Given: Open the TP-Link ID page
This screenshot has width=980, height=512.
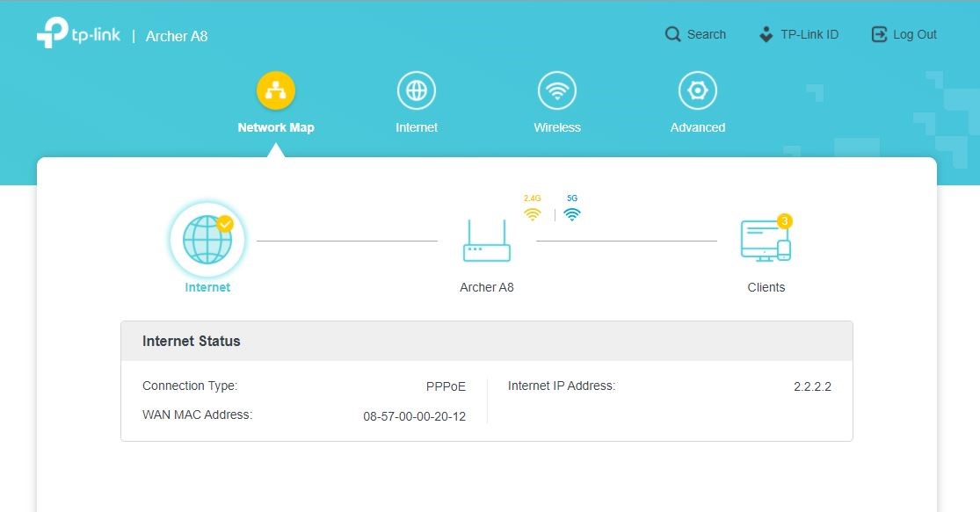Looking at the screenshot, I should [798, 34].
